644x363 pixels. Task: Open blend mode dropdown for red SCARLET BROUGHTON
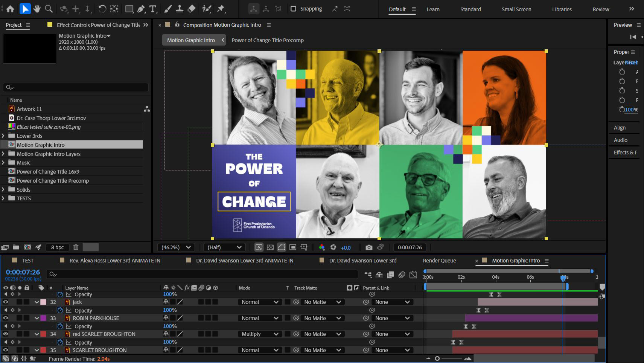(x=260, y=334)
